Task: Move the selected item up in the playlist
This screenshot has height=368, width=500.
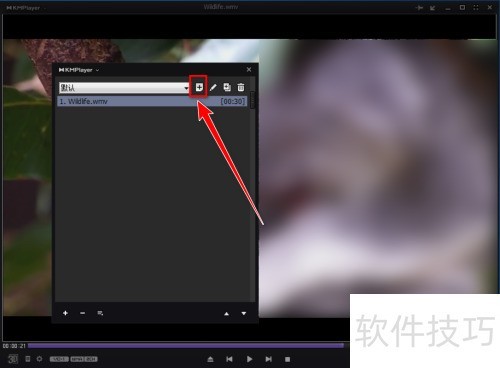Action: point(227,314)
